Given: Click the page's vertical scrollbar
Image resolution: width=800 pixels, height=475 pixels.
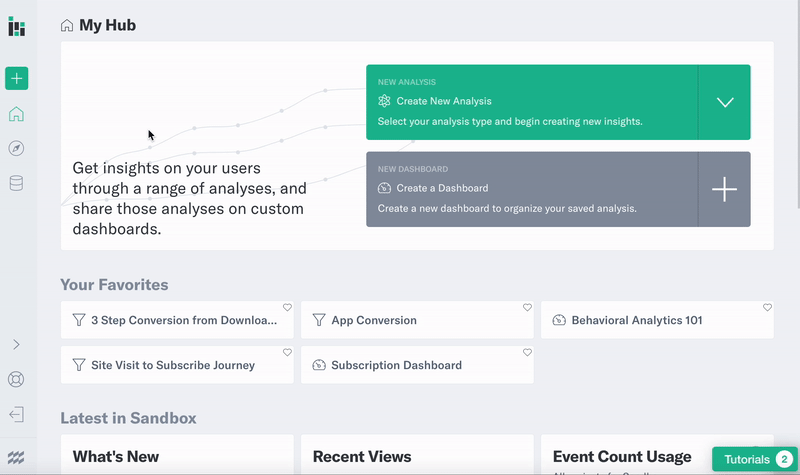Looking at the screenshot, I should point(798,104).
